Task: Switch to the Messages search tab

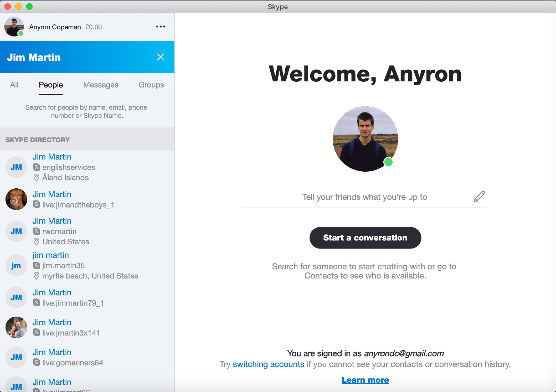Action: tap(101, 85)
